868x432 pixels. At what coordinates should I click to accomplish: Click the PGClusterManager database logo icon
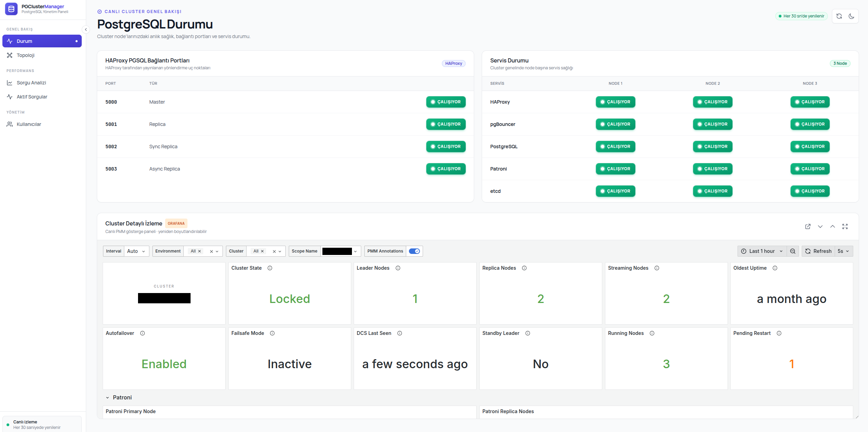point(11,9)
